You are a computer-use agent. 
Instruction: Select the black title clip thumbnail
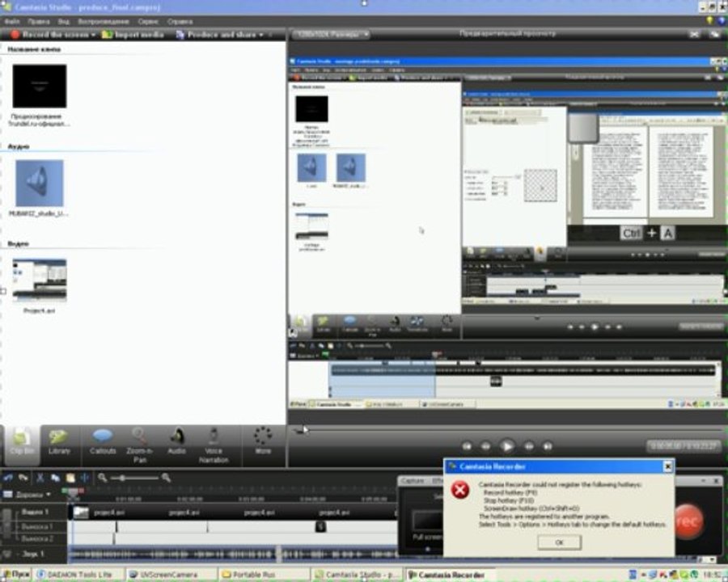pyautogui.click(x=40, y=86)
